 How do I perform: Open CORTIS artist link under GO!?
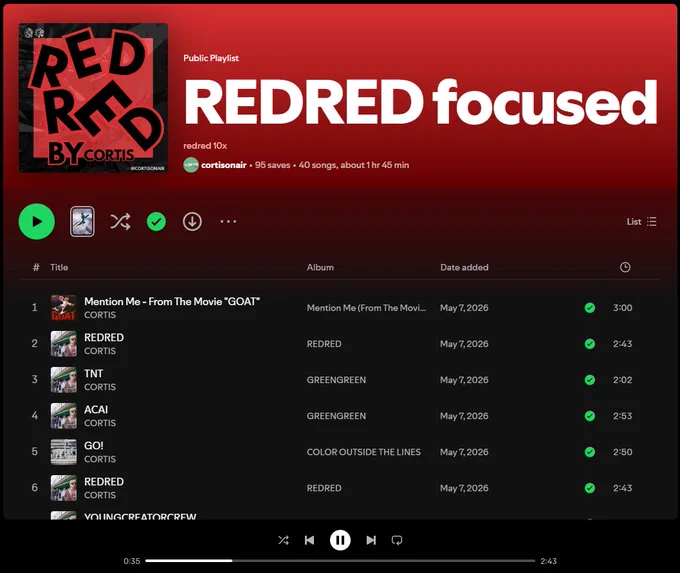[x=100, y=459]
